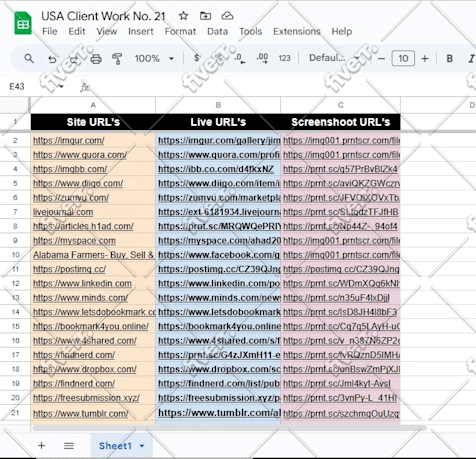Open the View menu
Screen dimensions: 476x459
[107, 31]
